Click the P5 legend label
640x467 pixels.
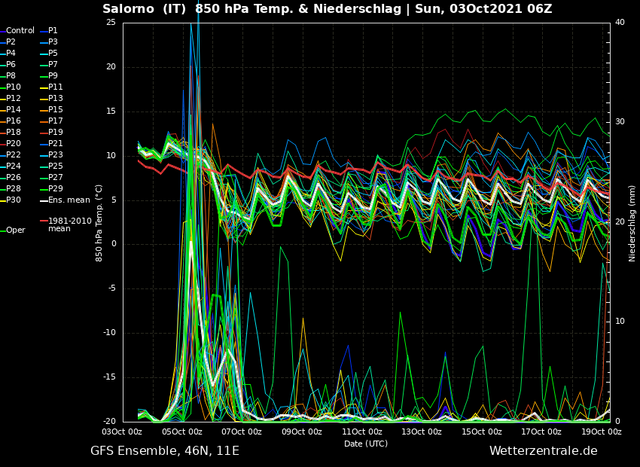[53, 53]
